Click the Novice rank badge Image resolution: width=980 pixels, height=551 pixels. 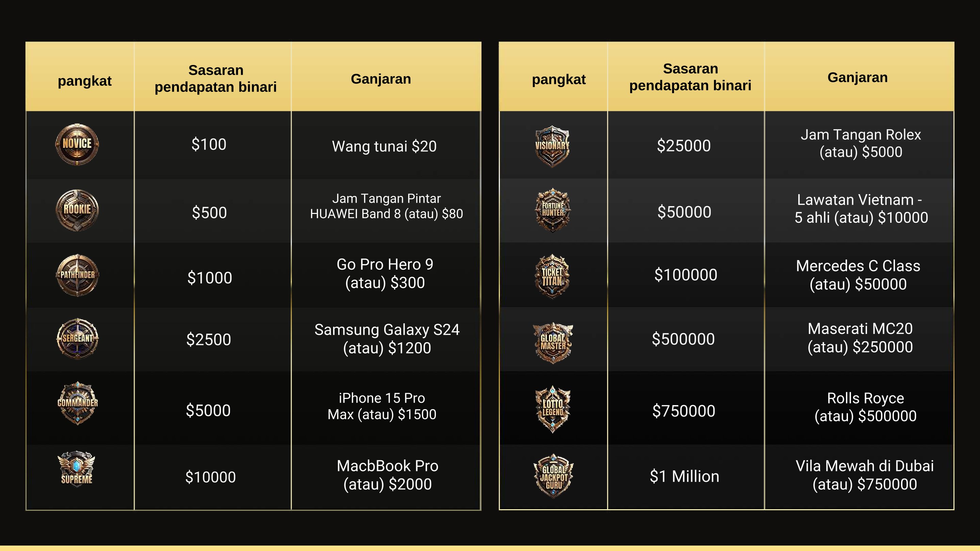[77, 144]
